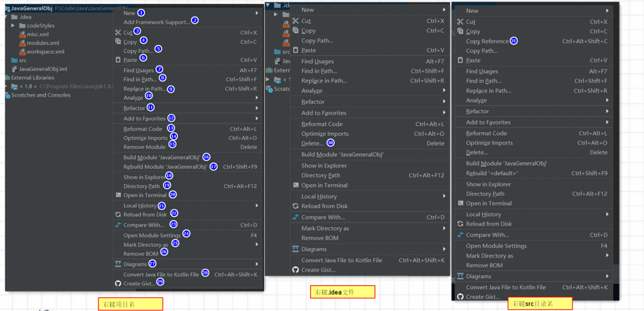
Task: Click Open in Terminal icon in src menu
Action: [460, 203]
